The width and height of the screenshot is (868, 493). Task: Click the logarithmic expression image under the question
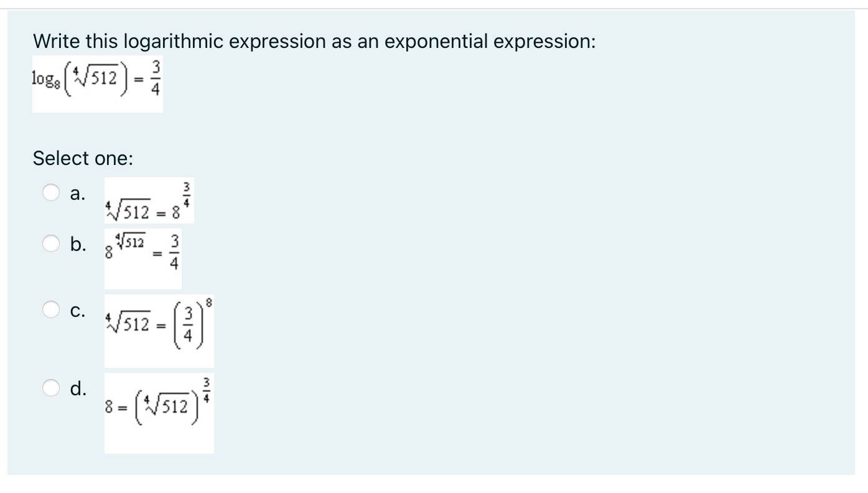click(x=97, y=83)
